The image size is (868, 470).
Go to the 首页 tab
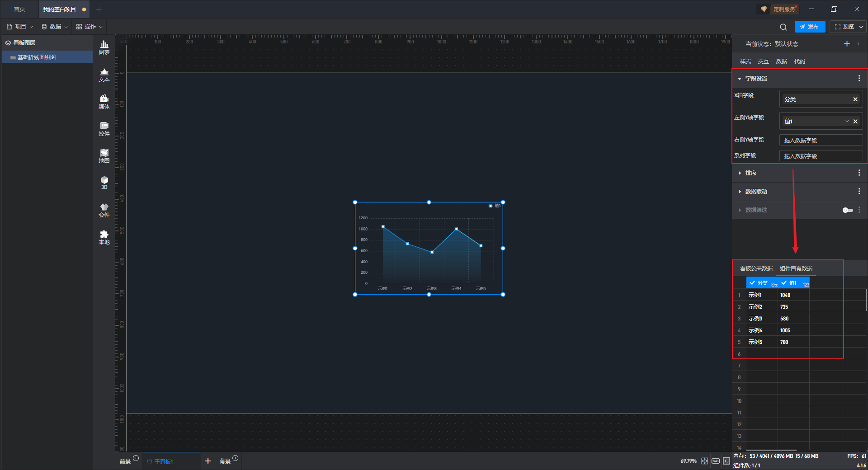pyautogui.click(x=19, y=9)
